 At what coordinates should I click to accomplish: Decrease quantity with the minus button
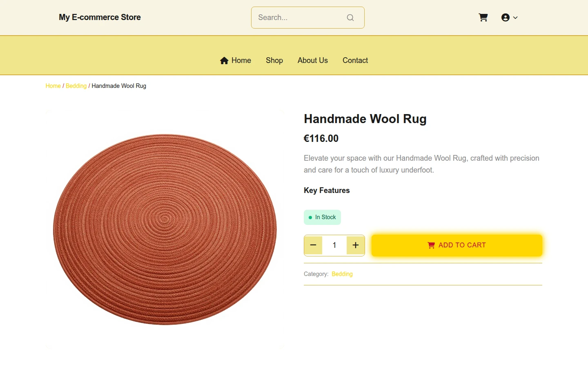(313, 245)
